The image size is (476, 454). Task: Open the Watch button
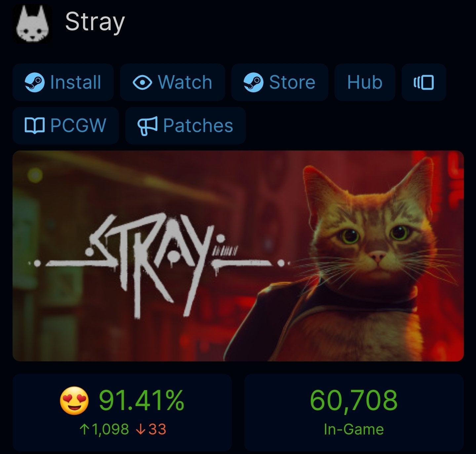tap(173, 82)
